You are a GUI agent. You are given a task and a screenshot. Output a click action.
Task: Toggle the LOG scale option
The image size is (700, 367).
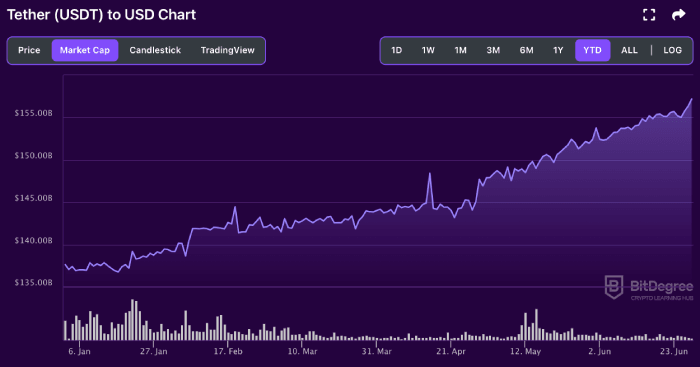click(672, 50)
